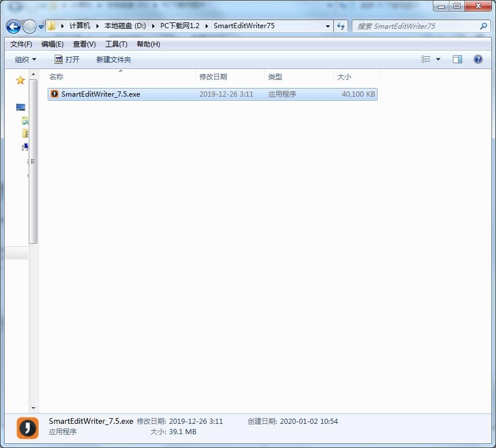Click the 应用程序 type cell in file row
Screen dimensions: 496x448
coord(282,94)
